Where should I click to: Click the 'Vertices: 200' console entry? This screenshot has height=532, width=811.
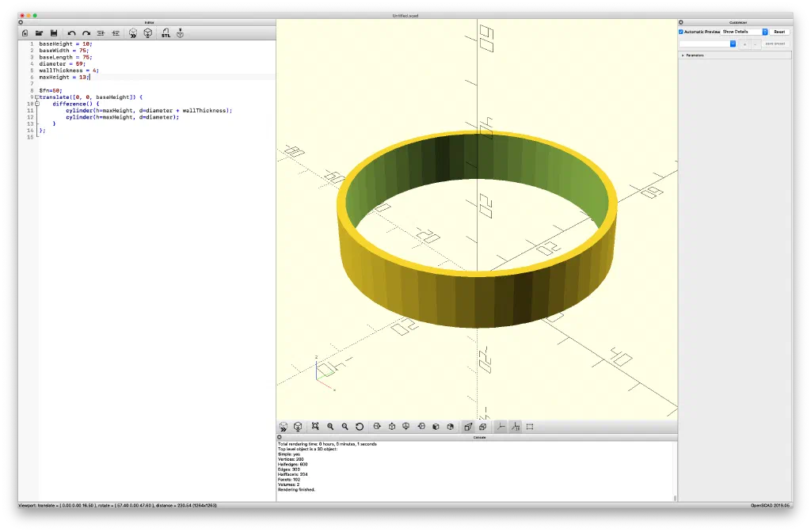pos(291,459)
